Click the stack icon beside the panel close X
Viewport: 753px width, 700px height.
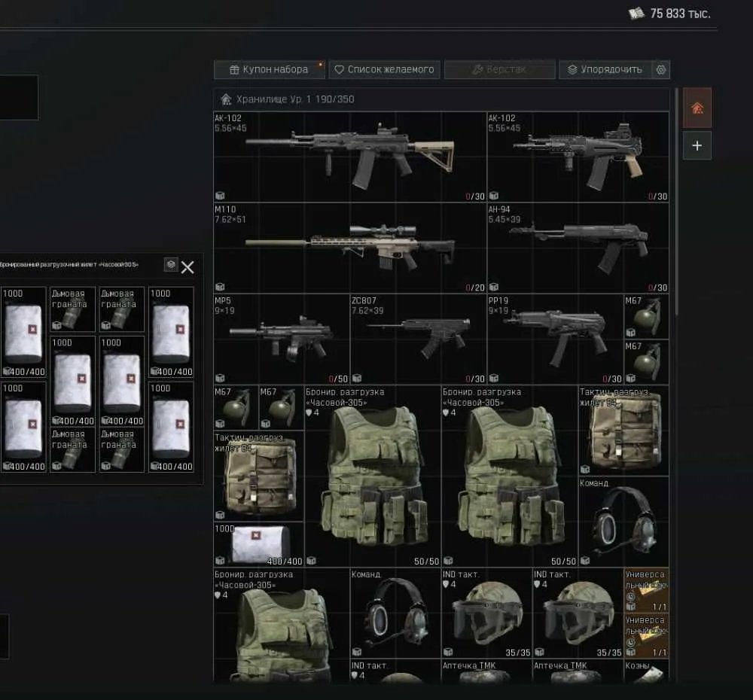171,264
